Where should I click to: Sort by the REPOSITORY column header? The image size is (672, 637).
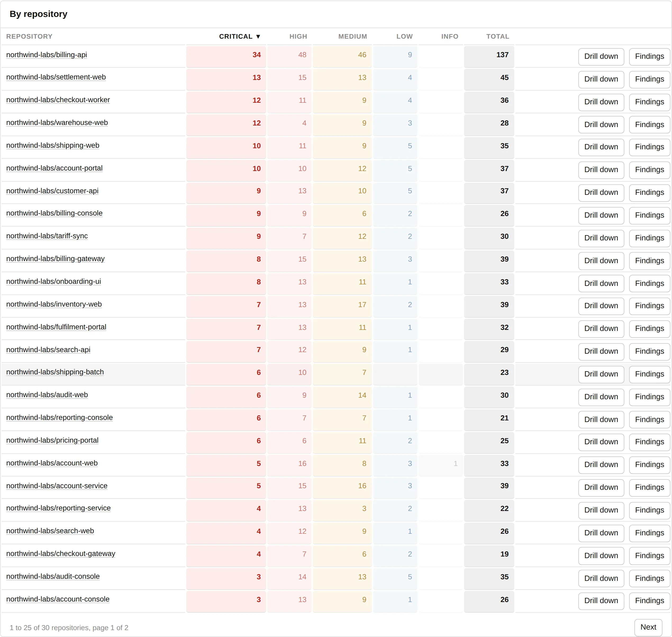tap(29, 36)
